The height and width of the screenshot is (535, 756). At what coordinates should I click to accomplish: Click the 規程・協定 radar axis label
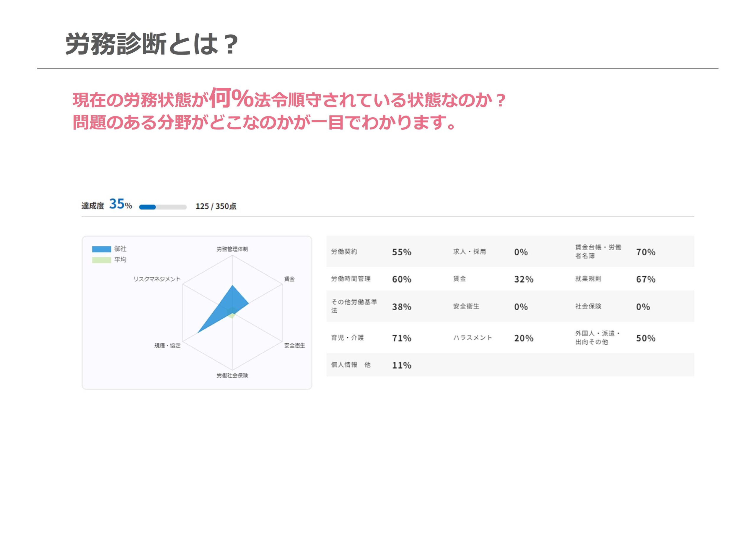click(x=167, y=346)
